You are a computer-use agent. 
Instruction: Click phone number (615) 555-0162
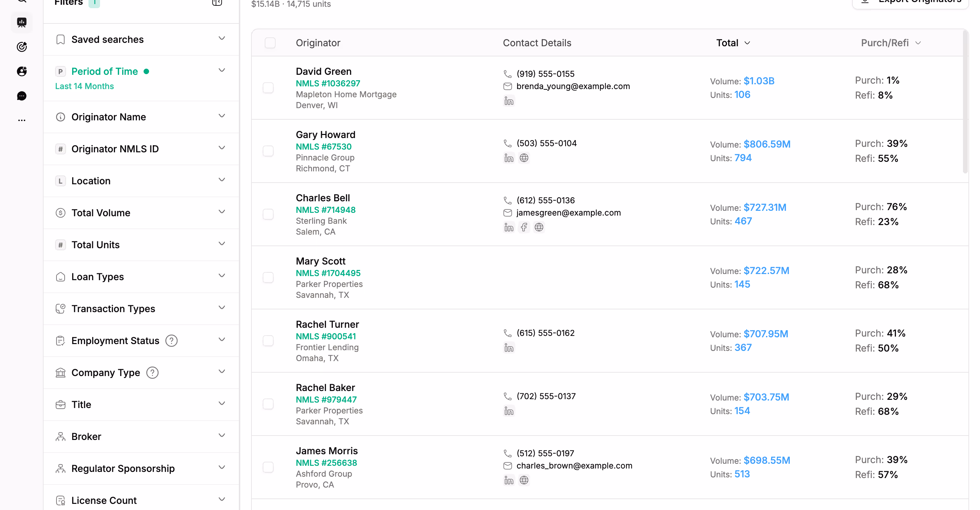[545, 333]
